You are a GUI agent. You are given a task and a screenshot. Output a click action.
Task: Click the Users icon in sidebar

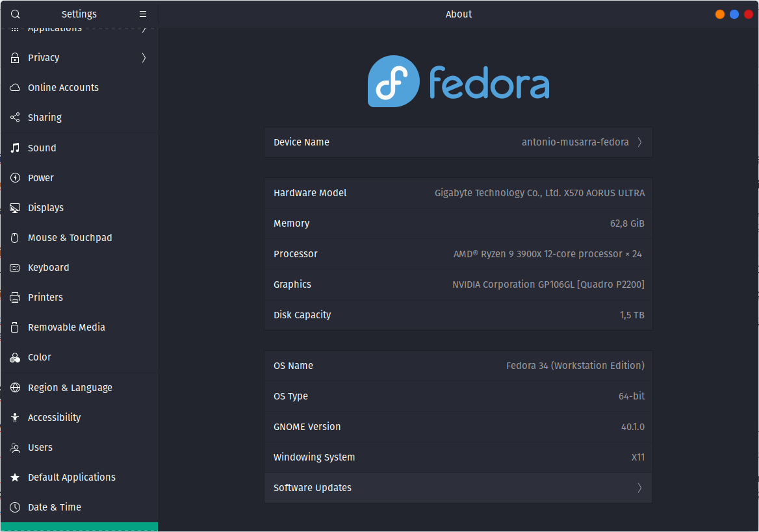coord(15,448)
